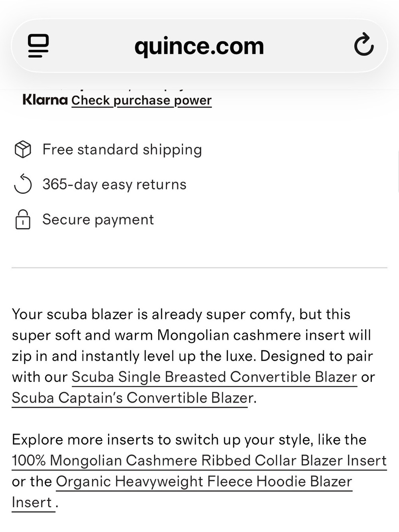Image resolution: width=399 pixels, height=532 pixels.
Task: Tap the secure payment lock icon
Action: tap(23, 219)
